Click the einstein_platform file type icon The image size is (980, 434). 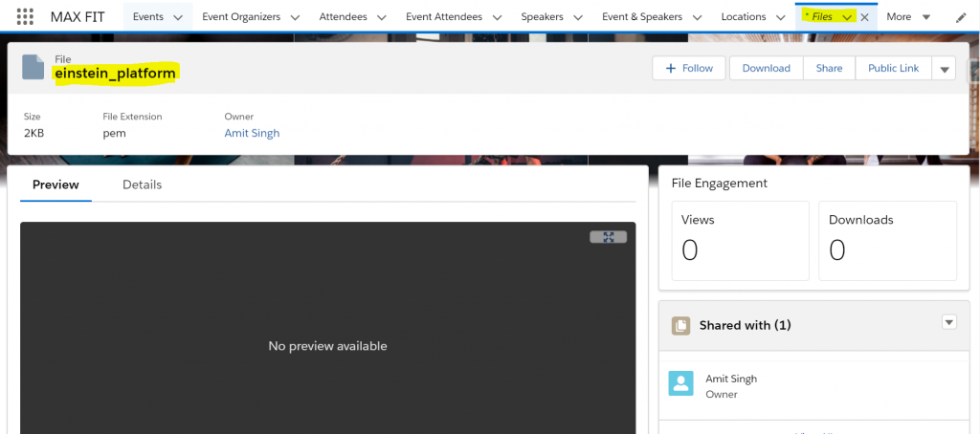click(33, 67)
